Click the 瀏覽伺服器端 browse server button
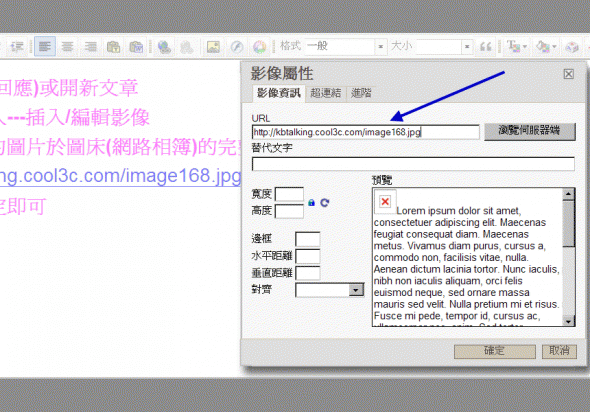Image resolution: width=590 pixels, height=412 pixels. (530, 131)
